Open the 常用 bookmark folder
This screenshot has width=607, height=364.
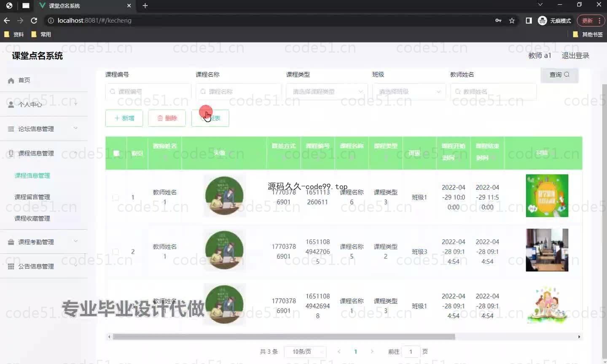41,35
